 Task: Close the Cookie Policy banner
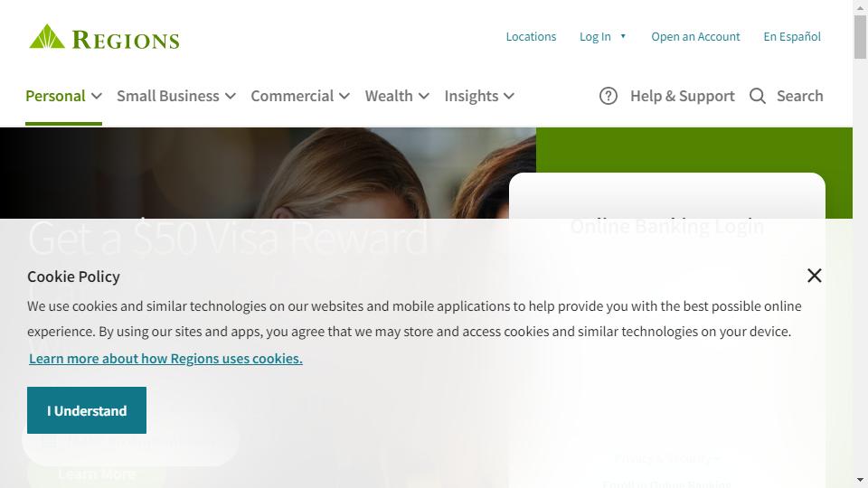tap(815, 276)
